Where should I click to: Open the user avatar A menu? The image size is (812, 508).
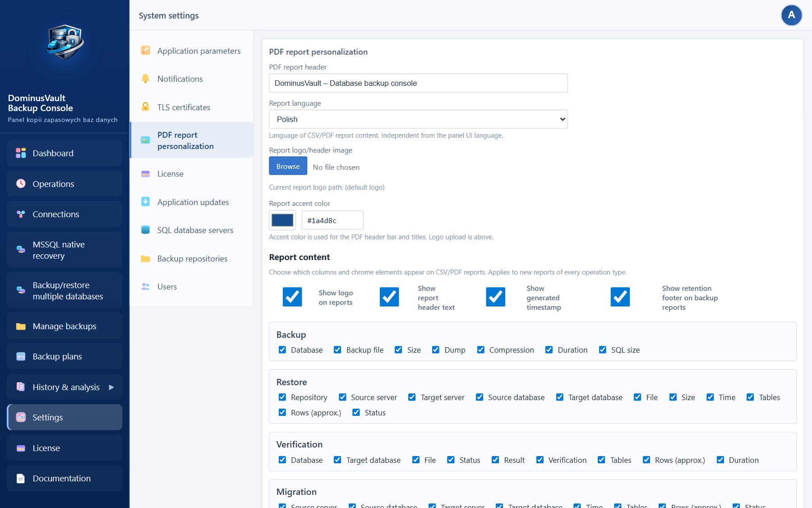[x=791, y=15]
